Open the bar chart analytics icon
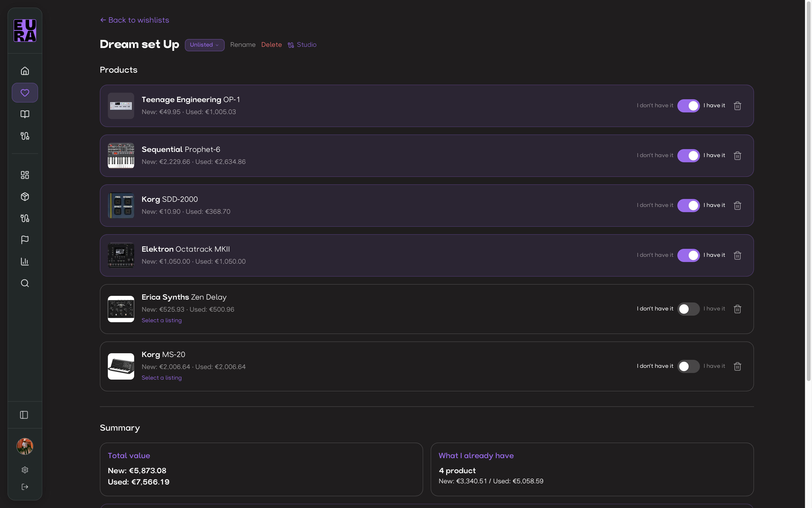Image resolution: width=812 pixels, height=508 pixels. coord(25,261)
